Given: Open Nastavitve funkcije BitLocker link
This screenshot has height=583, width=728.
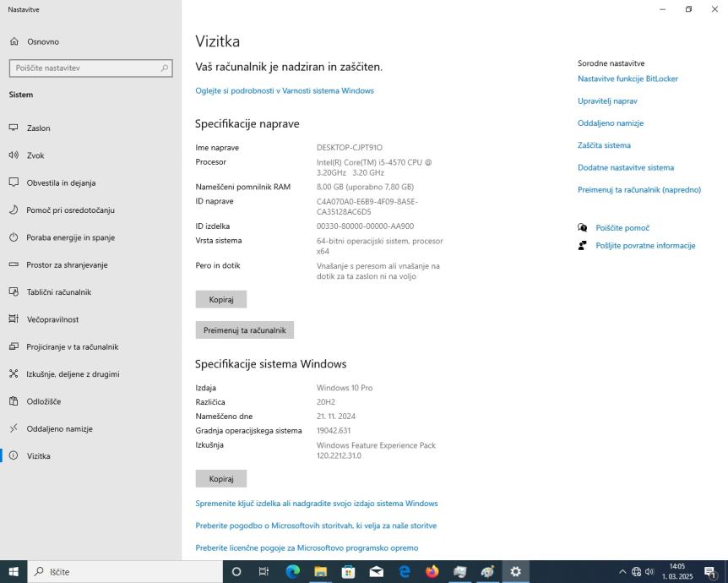Looking at the screenshot, I should [627, 79].
